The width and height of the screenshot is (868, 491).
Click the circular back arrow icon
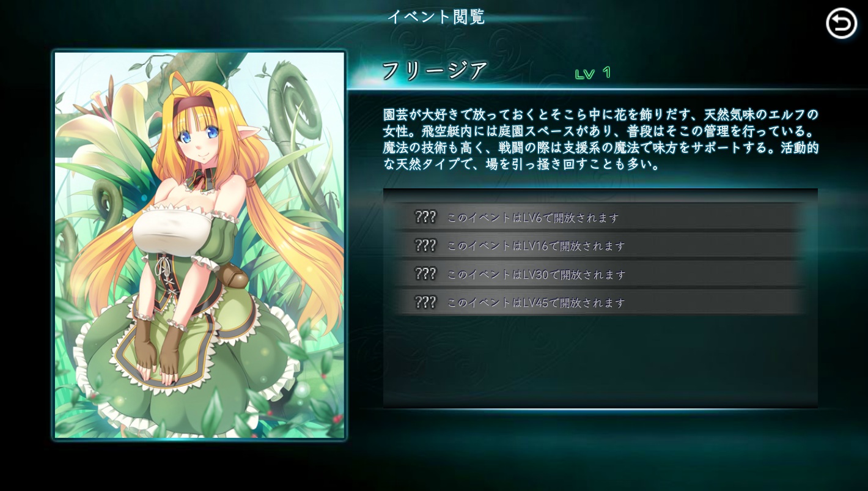pyautogui.click(x=841, y=23)
